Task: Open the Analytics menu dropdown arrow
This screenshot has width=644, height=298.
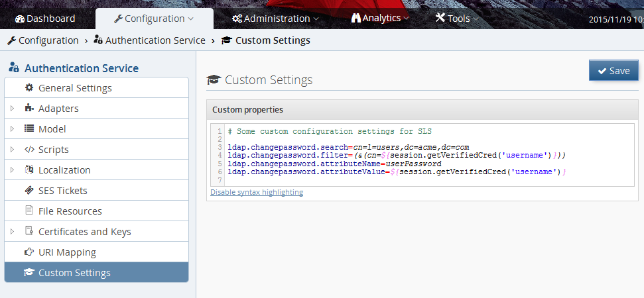Action: point(406,19)
